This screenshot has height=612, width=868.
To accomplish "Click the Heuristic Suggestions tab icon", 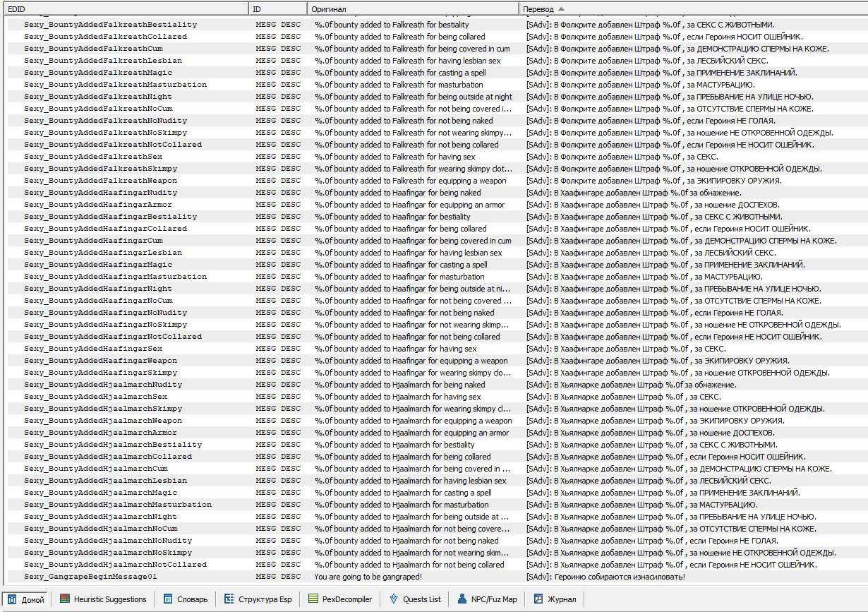I will [65, 599].
